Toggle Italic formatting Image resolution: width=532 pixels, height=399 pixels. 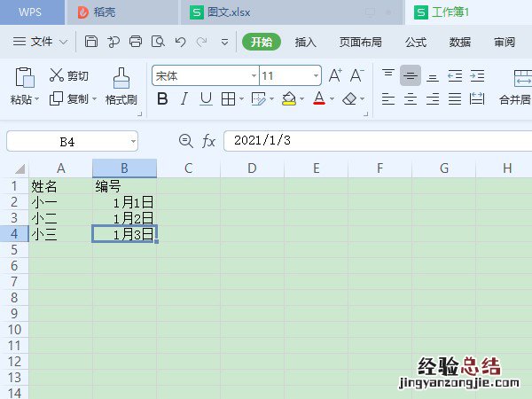(x=184, y=98)
